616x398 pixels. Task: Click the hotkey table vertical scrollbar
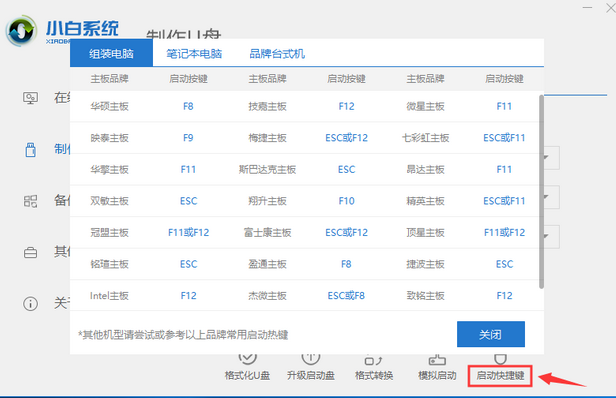point(541,191)
